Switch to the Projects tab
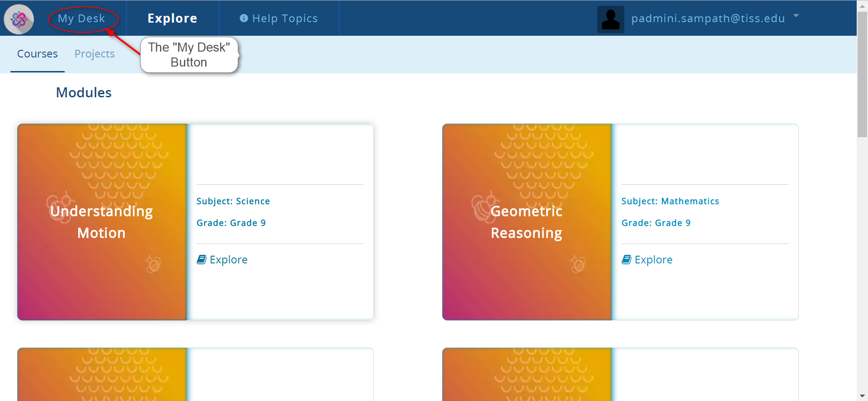 point(94,54)
